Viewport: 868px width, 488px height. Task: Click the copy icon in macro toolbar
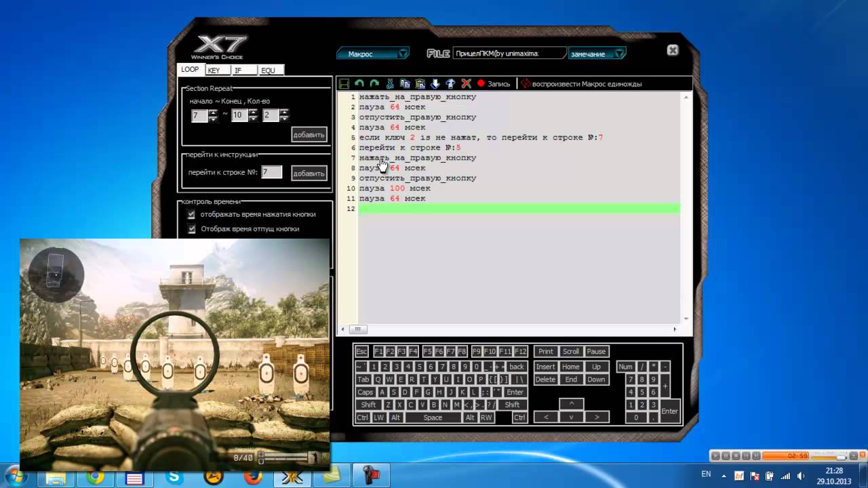tap(405, 84)
